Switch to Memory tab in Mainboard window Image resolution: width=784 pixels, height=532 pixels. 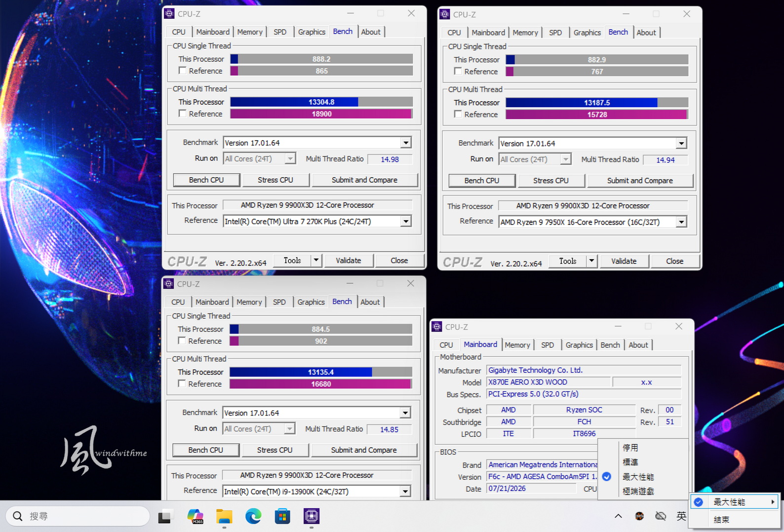(x=517, y=345)
